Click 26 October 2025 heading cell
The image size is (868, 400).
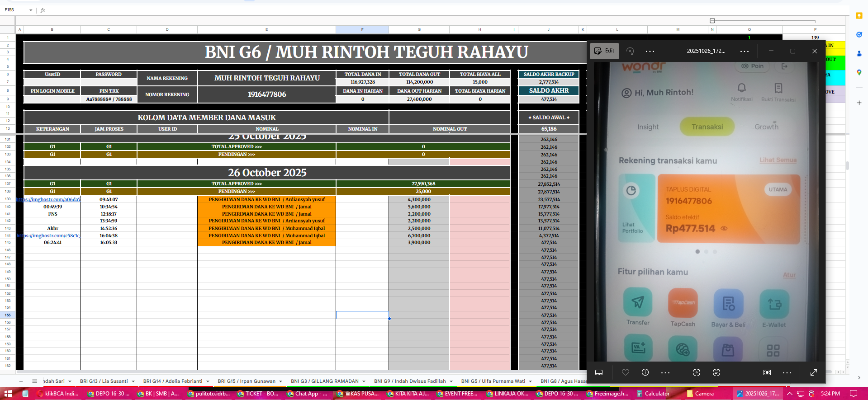(267, 173)
